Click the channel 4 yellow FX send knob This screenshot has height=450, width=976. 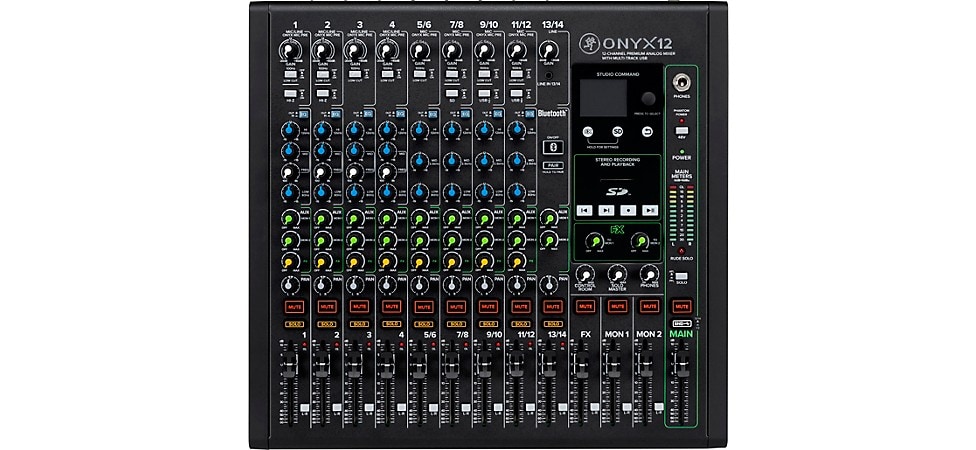click(387, 260)
